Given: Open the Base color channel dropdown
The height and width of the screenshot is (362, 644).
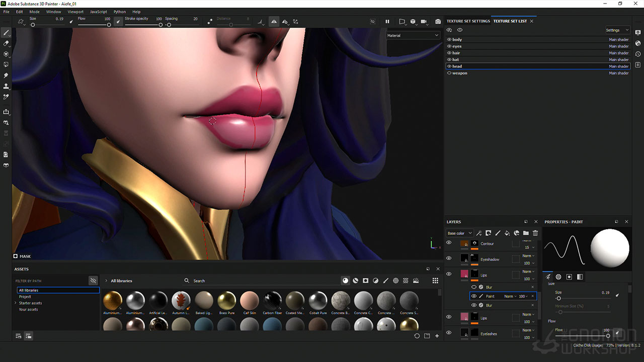Looking at the screenshot, I should point(460,233).
